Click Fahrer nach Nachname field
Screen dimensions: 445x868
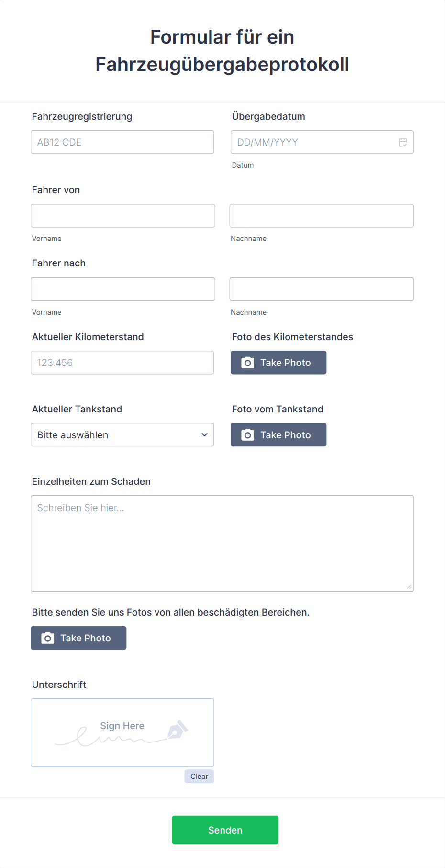[x=322, y=289]
